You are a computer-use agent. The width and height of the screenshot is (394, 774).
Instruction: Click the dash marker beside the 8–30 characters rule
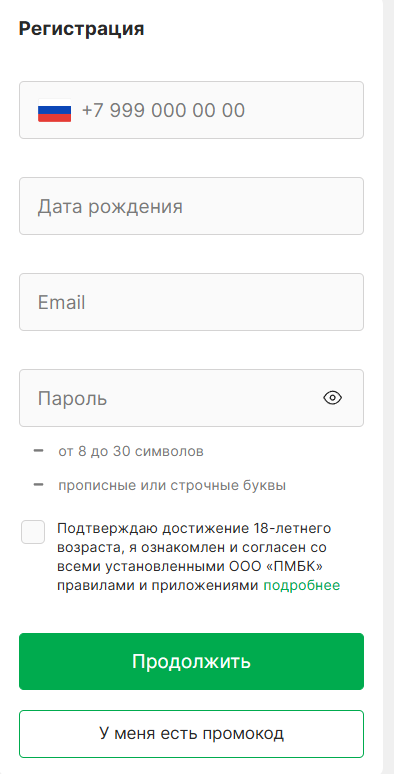point(39,451)
